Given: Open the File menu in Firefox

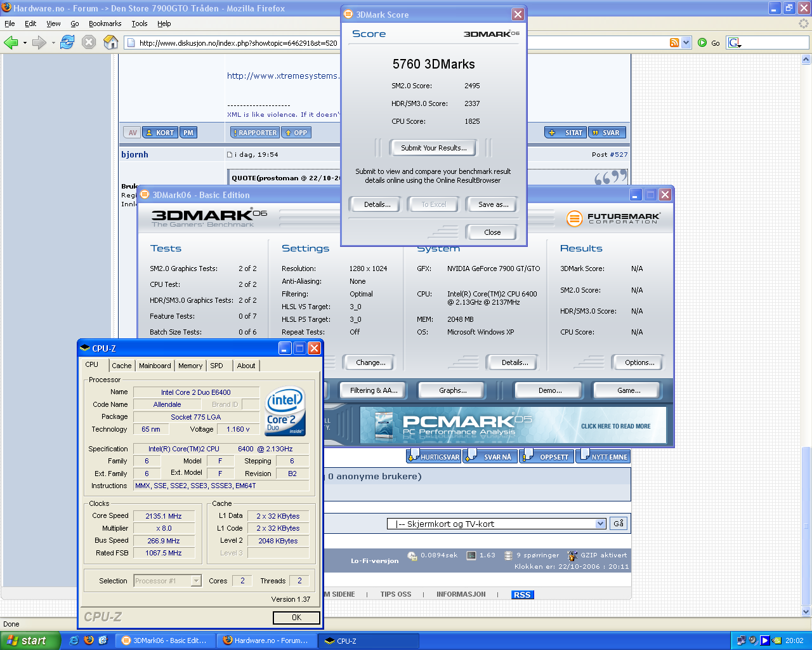Looking at the screenshot, I should point(10,23).
